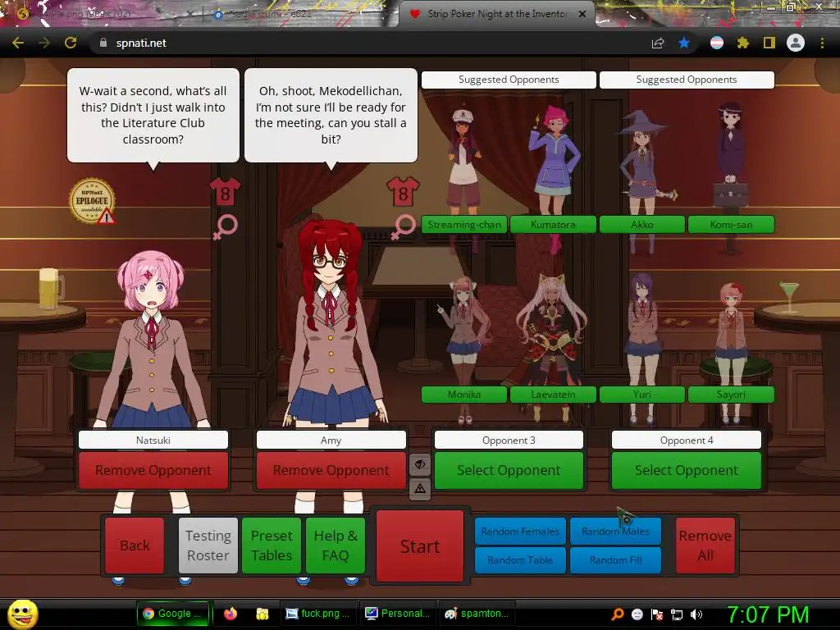This screenshot has height=630, width=840.
Task: Choose suggested opponent Monika
Action: tap(464, 395)
